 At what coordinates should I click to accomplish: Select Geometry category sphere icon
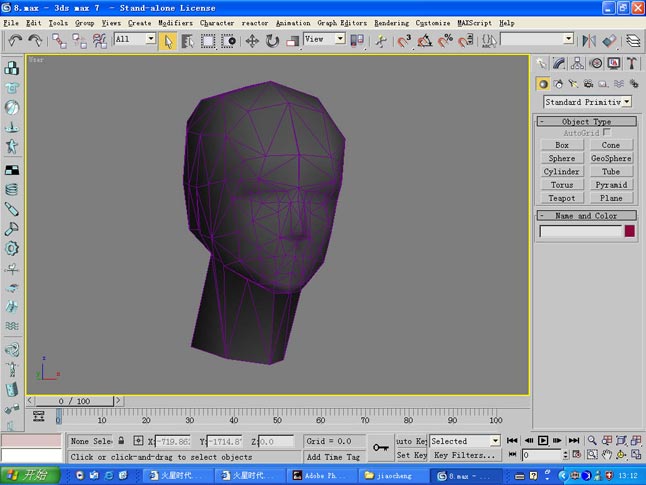pos(543,84)
